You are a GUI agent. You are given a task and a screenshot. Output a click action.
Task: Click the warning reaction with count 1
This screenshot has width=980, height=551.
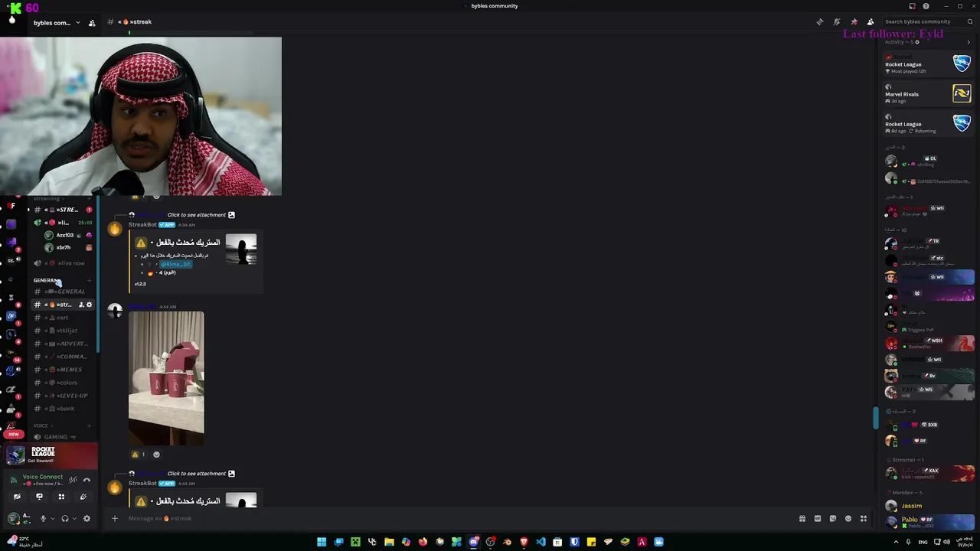pos(139,455)
